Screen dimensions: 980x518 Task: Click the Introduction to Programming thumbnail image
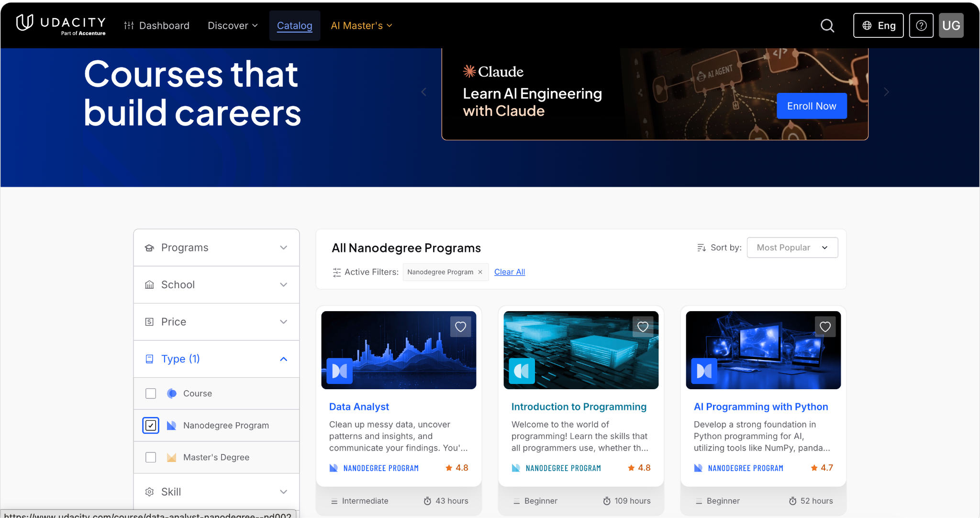point(581,350)
